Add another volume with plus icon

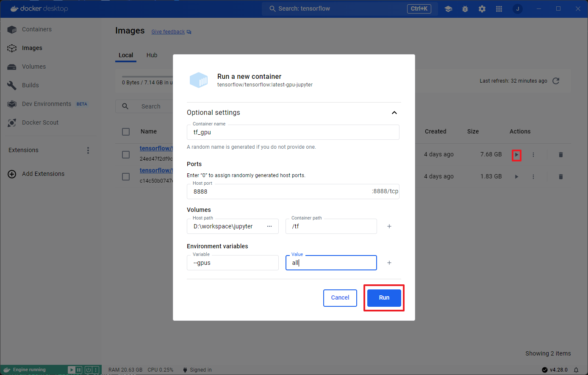[389, 226]
